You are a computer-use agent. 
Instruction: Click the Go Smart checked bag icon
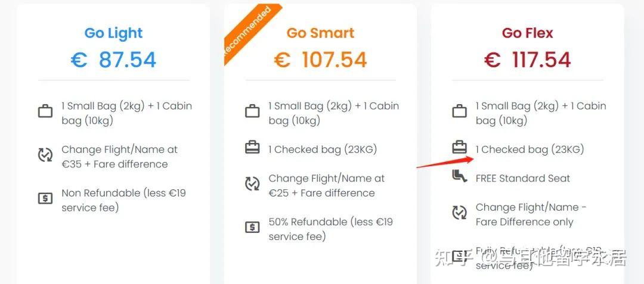(x=252, y=147)
